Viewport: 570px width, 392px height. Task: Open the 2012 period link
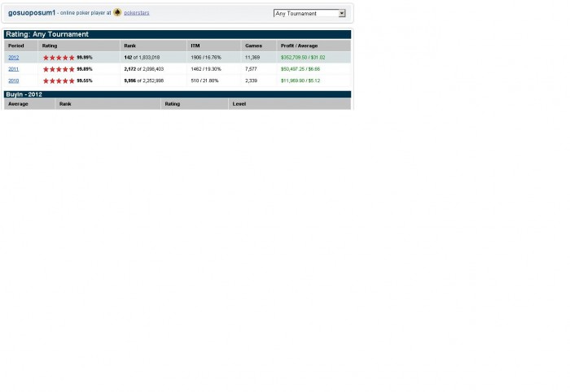point(14,58)
